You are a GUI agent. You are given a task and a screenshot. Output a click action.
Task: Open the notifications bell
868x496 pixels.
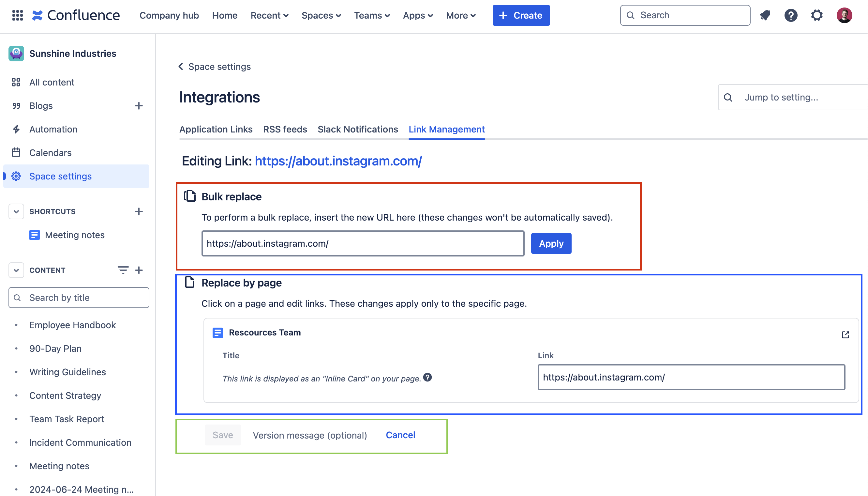765,15
